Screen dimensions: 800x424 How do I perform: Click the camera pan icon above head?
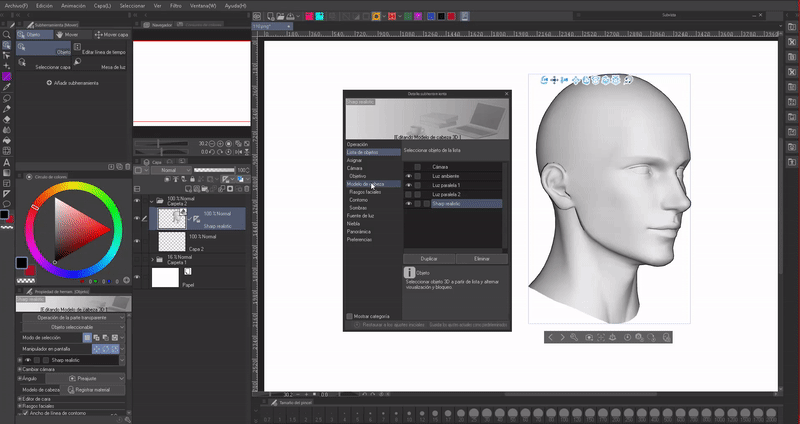point(554,80)
